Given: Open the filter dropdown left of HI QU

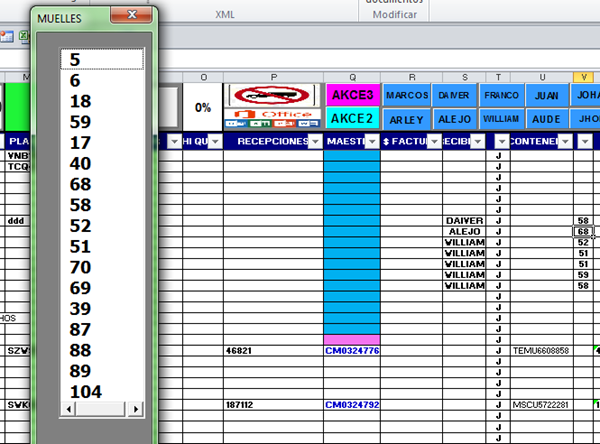Looking at the screenshot, I should 174,142.
